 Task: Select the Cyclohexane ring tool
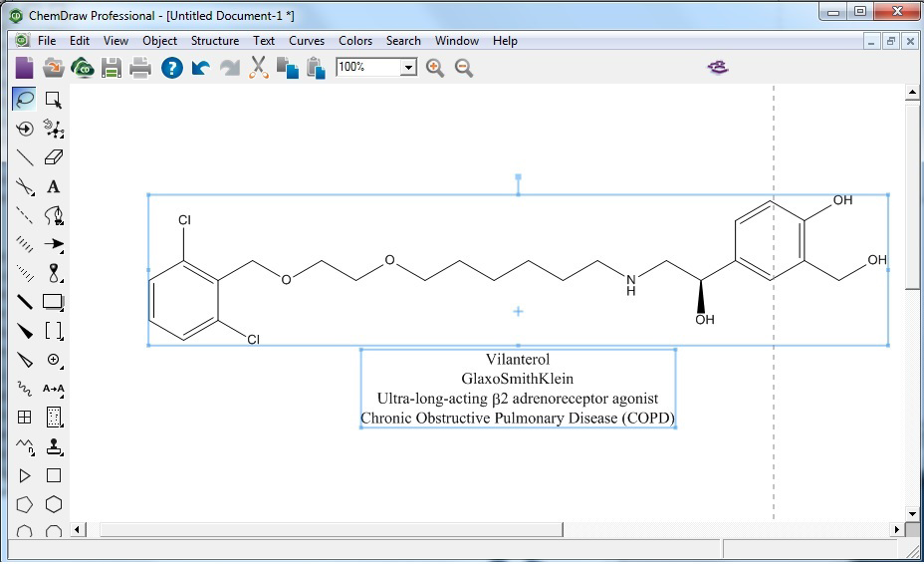coord(54,504)
